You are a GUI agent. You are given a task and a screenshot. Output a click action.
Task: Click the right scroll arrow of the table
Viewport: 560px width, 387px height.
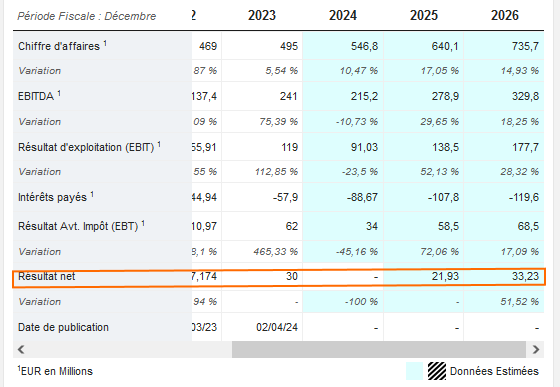tap(536, 349)
